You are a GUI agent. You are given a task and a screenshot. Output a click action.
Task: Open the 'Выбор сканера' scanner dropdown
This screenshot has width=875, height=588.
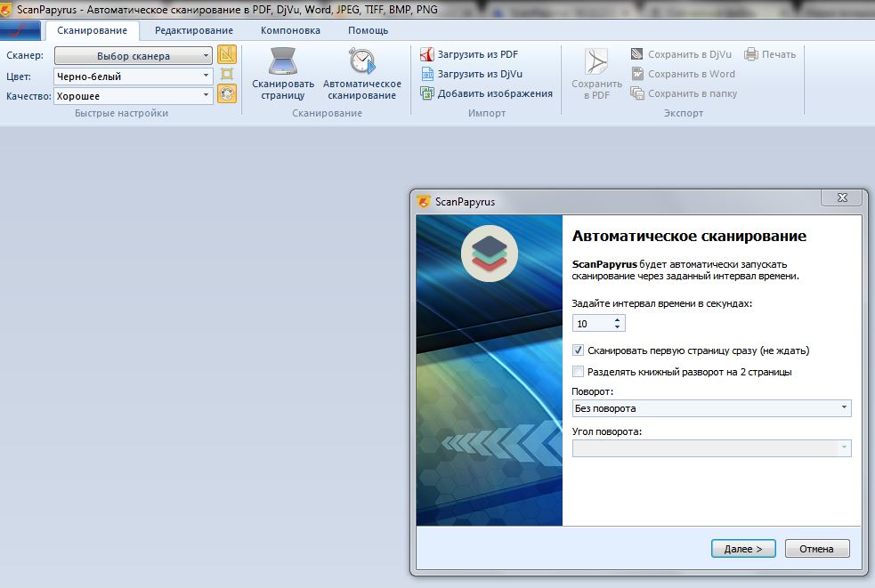pos(134,56)
